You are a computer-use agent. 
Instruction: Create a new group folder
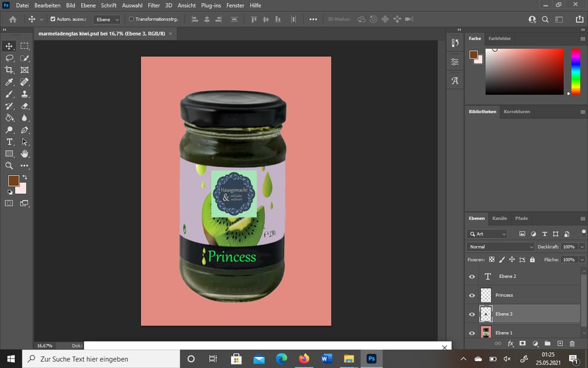pos(547,343)
